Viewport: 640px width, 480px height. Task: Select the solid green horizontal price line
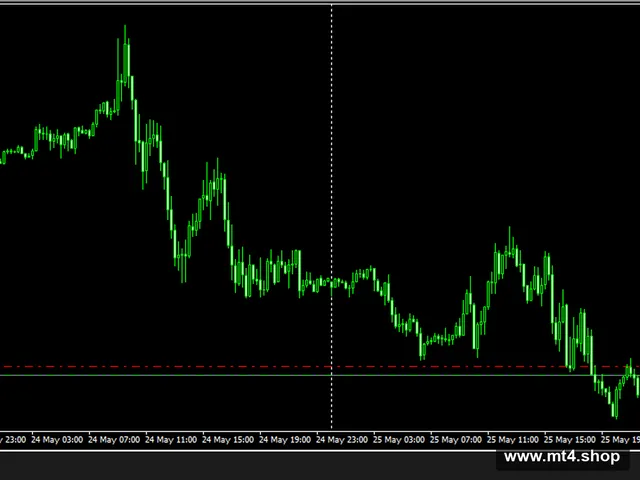tap(286, 375)
